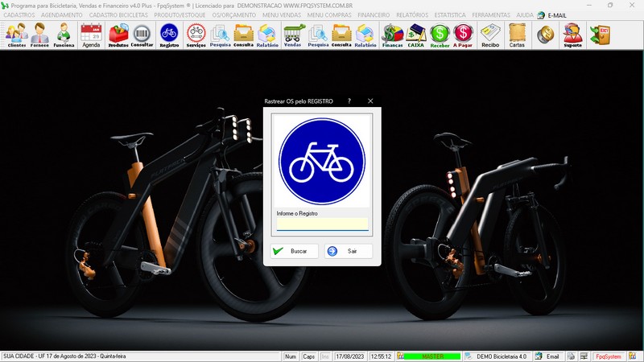Screen dimensions: 644x362
Task: Click the printer icon in status bar
Action: pos(572,356)
